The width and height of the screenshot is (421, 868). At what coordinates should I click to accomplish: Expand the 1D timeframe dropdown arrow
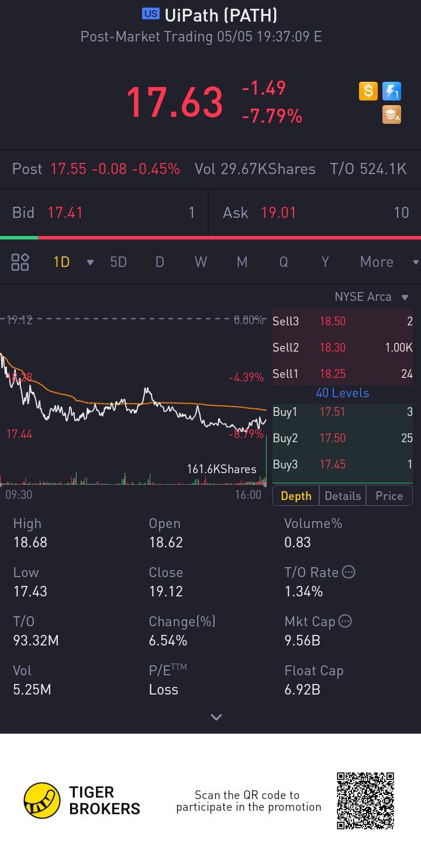click(90, 262)
